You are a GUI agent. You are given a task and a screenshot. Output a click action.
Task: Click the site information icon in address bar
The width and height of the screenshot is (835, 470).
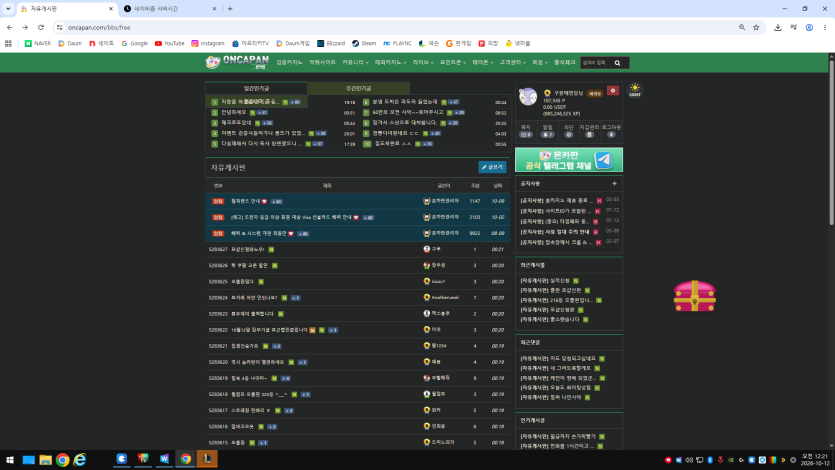pyautogui.click(x=59, y=27)
